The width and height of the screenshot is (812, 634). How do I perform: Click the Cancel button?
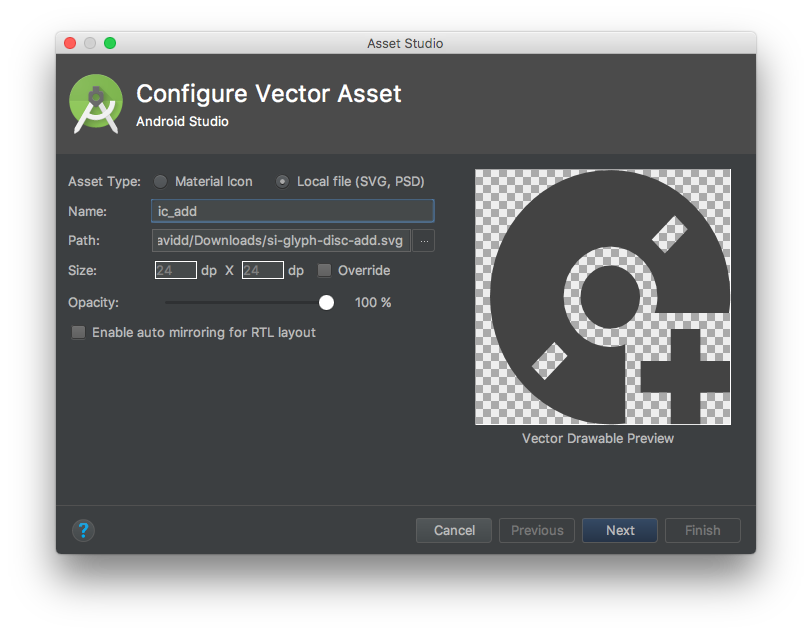point(453,530)
